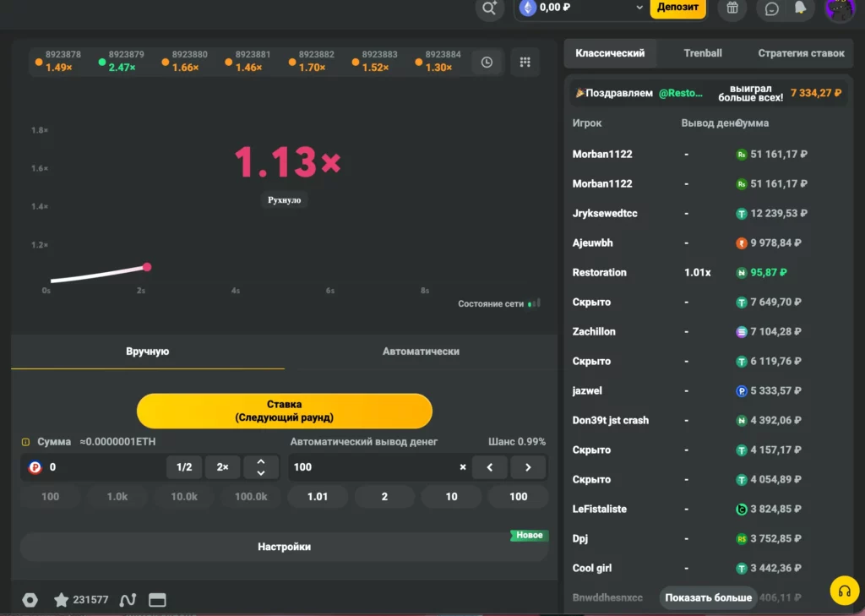
Task: Switch to the Классический tab
Action: [610, 53]
